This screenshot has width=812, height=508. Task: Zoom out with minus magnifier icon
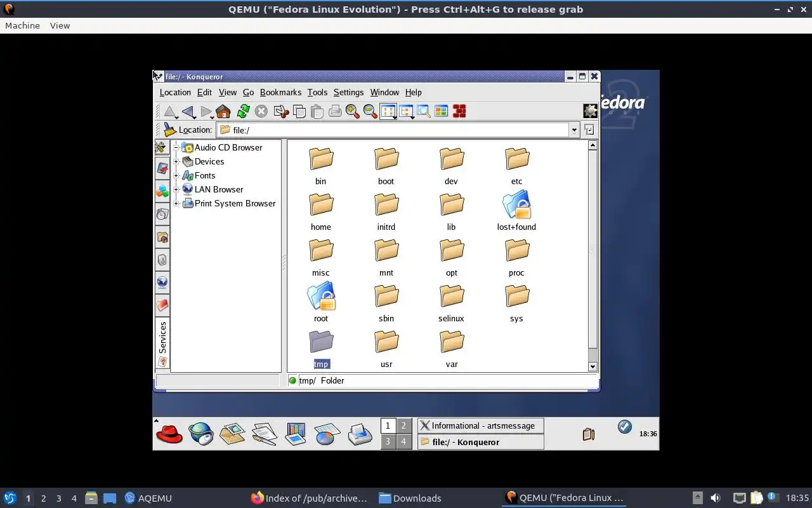370,112
